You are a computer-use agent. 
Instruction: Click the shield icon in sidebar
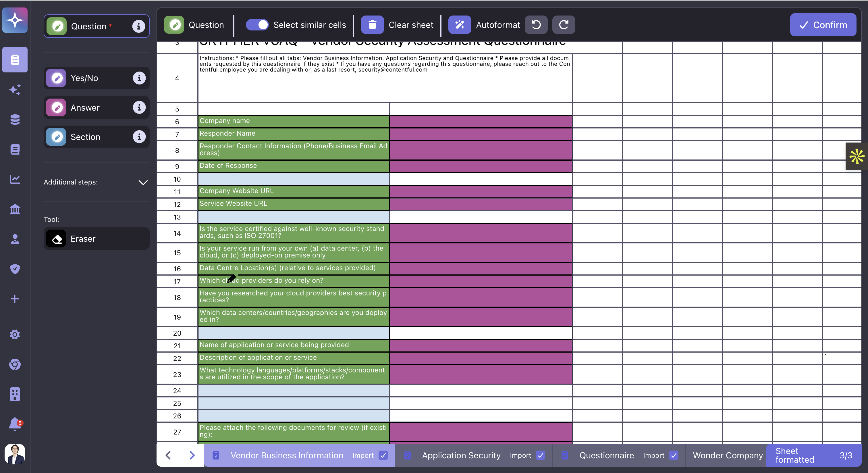15,269
